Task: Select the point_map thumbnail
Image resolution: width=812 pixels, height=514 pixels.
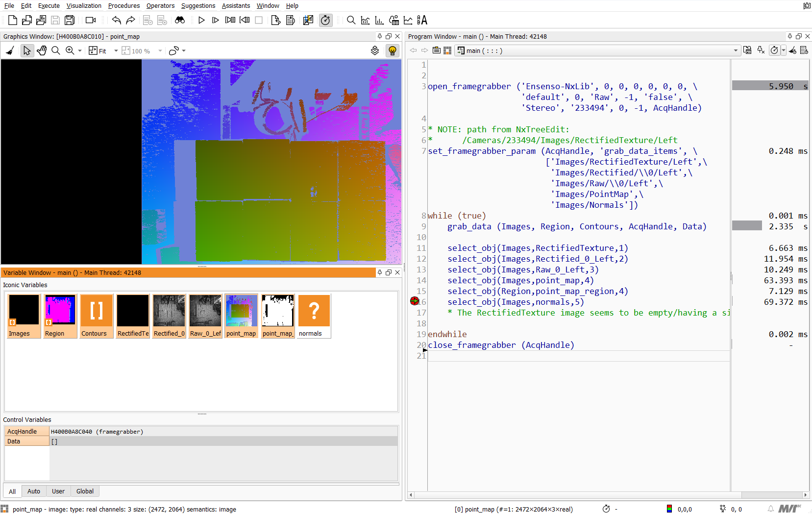Action: pos(241,316)
